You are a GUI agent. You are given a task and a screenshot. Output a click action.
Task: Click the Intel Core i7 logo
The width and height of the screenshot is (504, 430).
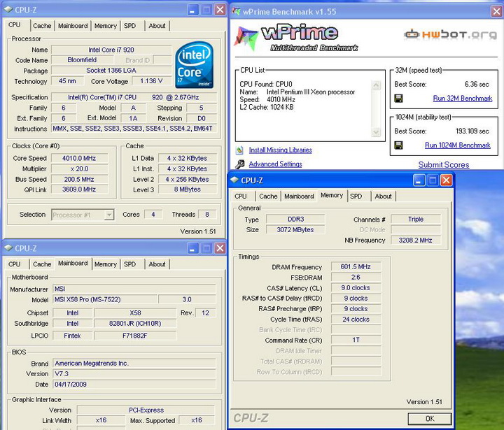pos(195,66)
